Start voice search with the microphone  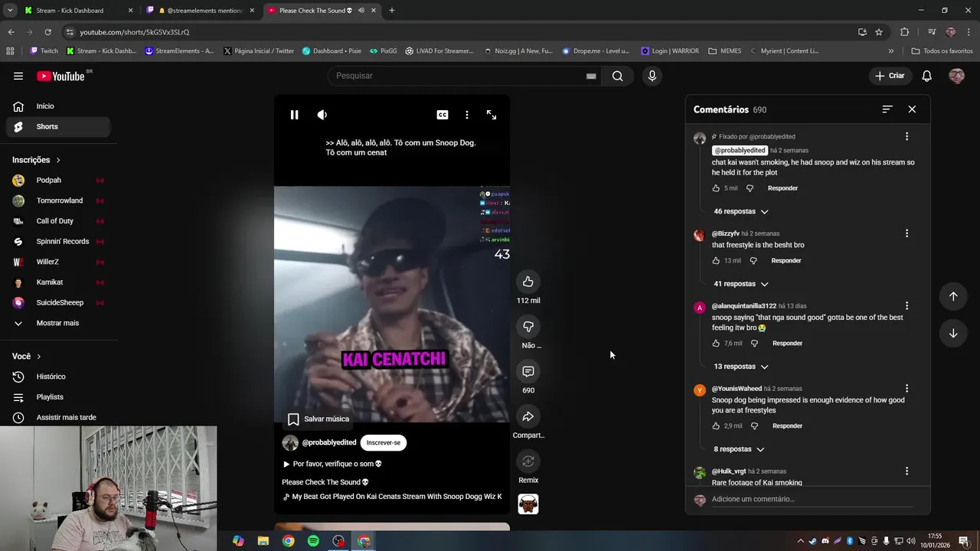coord(652,76)
